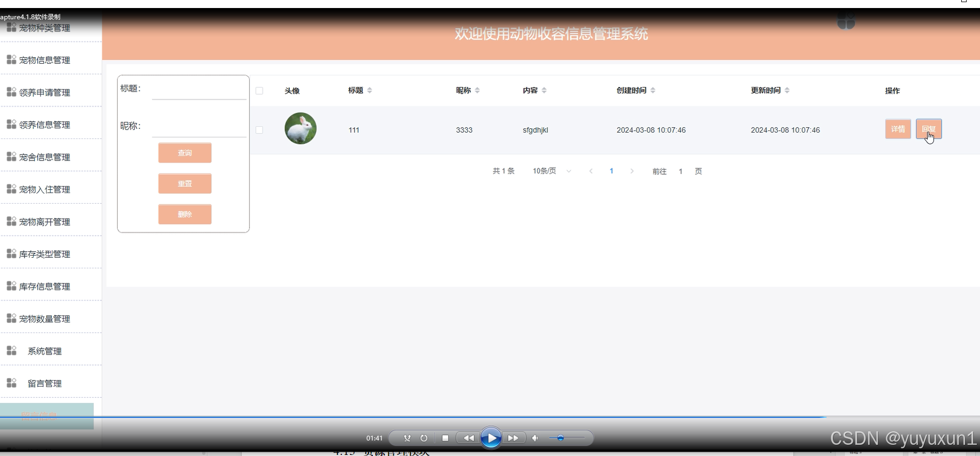Click the 查询 search button
This screenshot has width=980, height=456.
point(185,153)
